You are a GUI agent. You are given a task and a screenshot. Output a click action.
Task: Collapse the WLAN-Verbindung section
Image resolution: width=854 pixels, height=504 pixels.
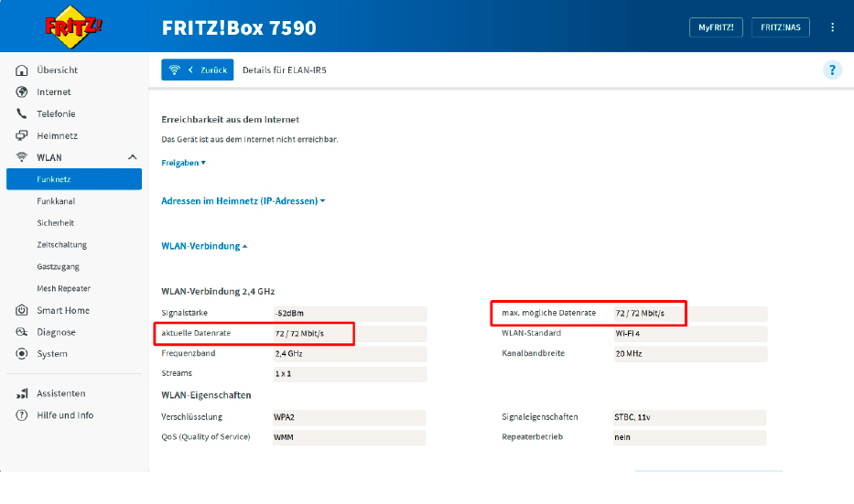click(x=204, y=246)
